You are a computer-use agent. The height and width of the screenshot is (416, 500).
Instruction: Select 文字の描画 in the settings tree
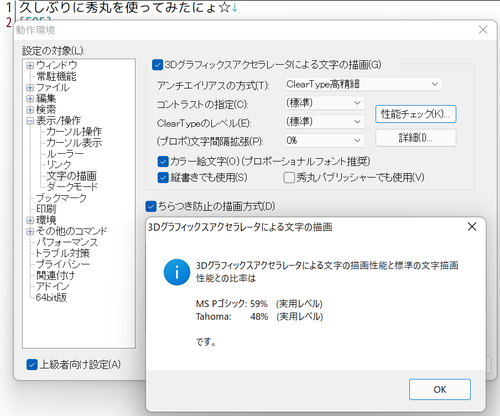click(x=71, y=176)
